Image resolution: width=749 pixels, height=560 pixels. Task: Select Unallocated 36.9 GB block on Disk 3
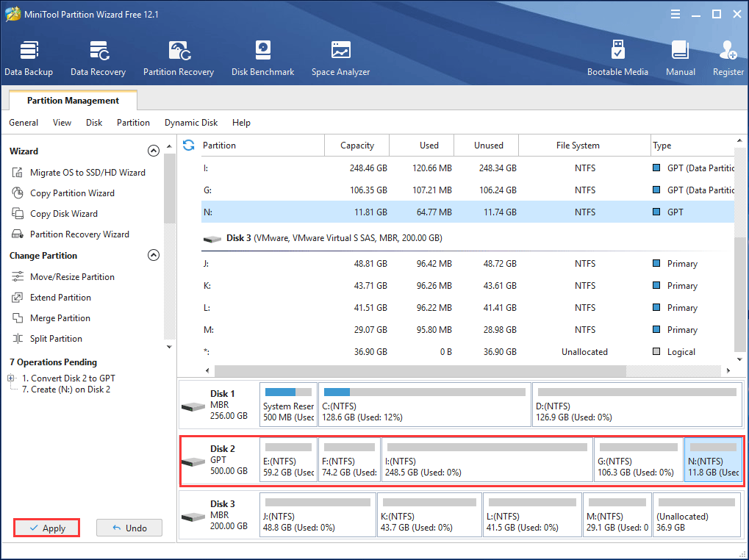pos(697,514)
